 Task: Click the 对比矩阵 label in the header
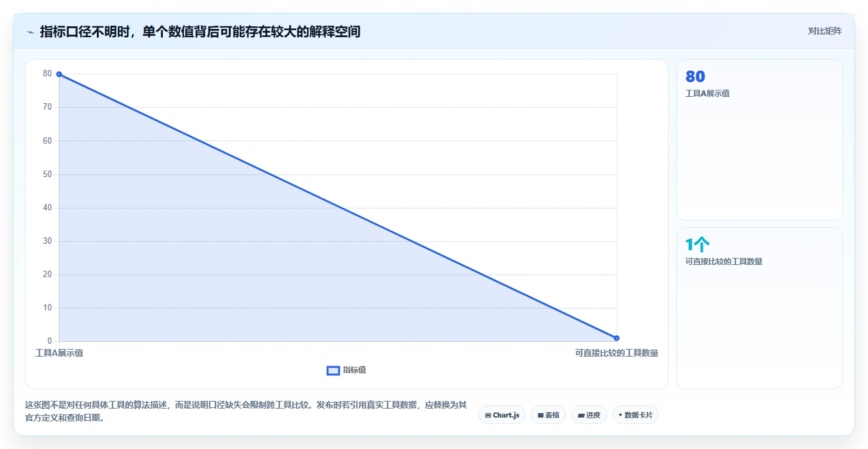824,31
